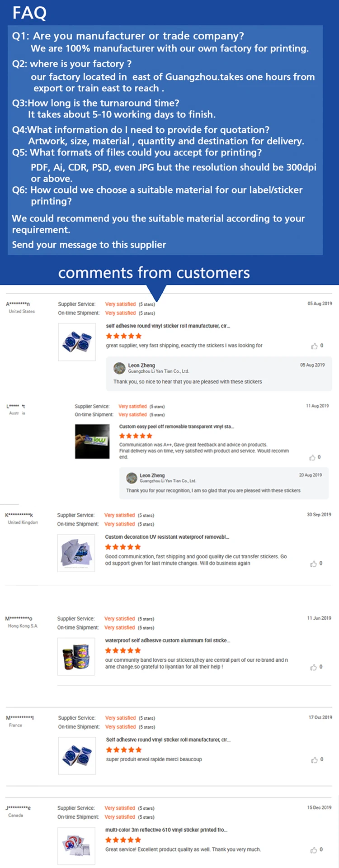Like the France customer's review
Screen dimensions: 339x868
pyautogui.click(x=314, y=760)
